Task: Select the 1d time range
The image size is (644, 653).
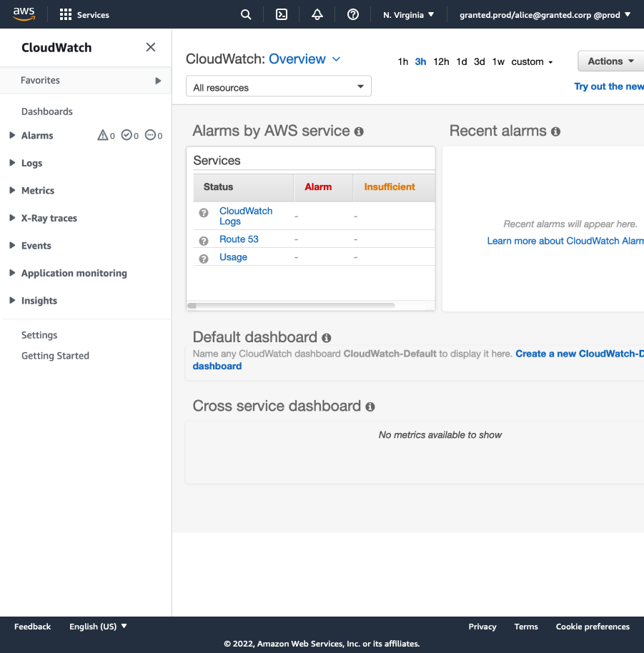Action: point(462,61)
